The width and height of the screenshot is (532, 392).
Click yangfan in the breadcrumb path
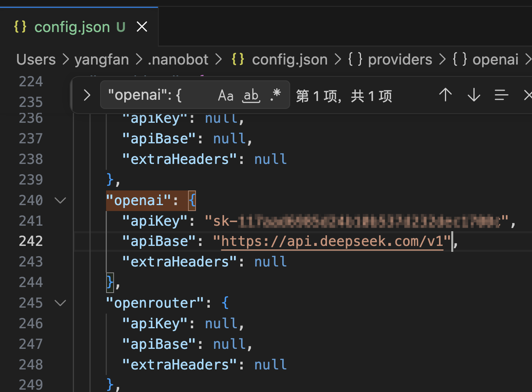pyautogui.click(x=102, y=59)
